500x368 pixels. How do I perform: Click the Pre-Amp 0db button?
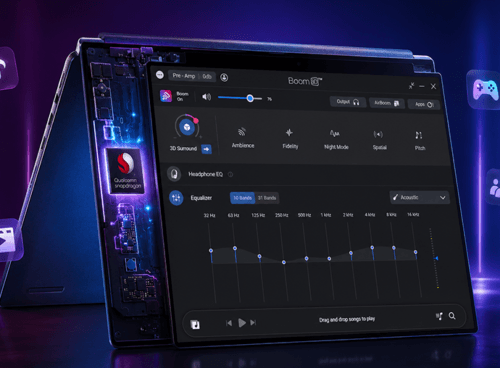pos(192,76)
